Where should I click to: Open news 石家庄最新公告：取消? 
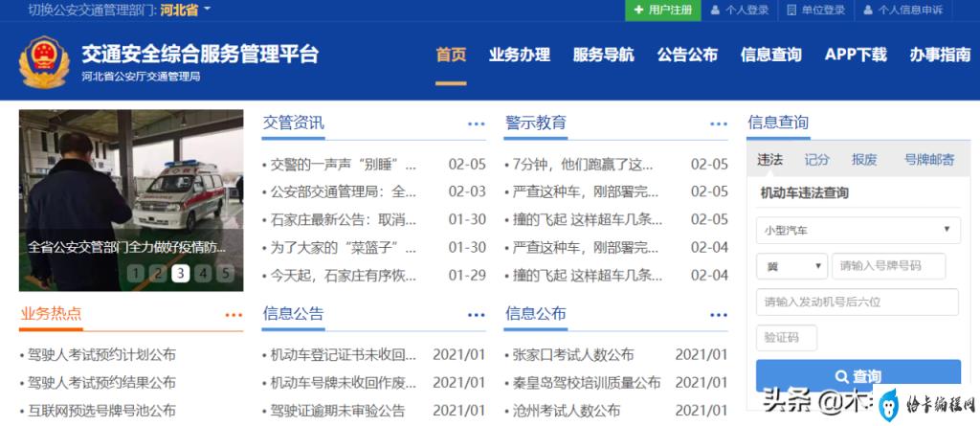pyautogui.click(x=344, y=219)
